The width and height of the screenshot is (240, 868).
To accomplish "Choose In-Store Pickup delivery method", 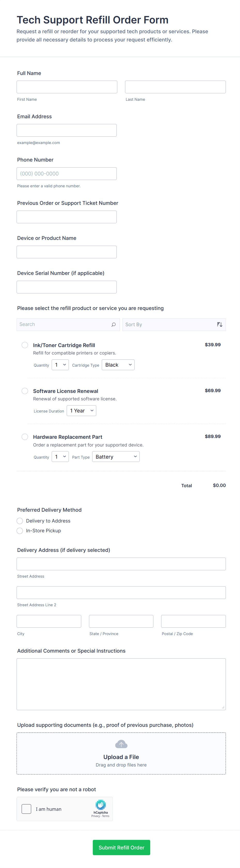I will (x=20, y=531).
